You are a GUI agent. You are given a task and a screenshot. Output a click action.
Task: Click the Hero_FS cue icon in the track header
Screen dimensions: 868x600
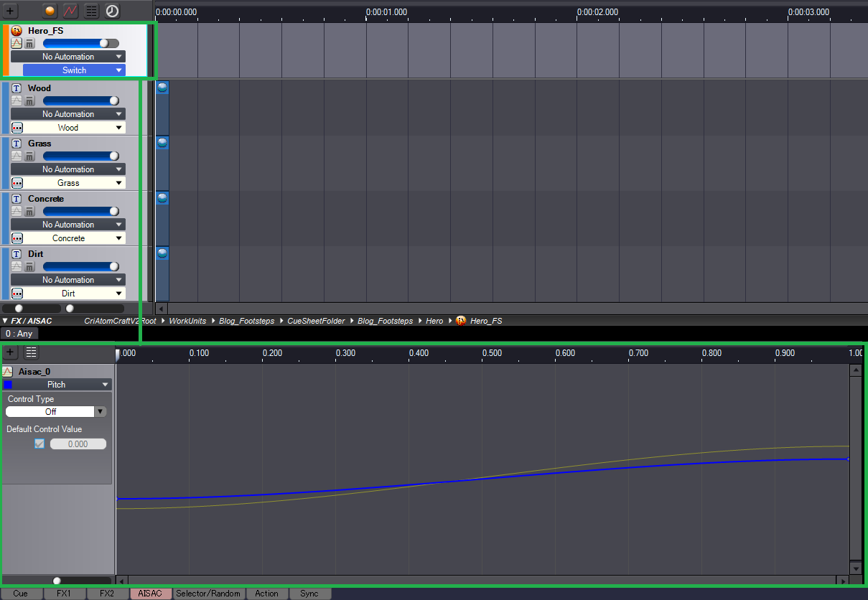click(x=17, y=31)
